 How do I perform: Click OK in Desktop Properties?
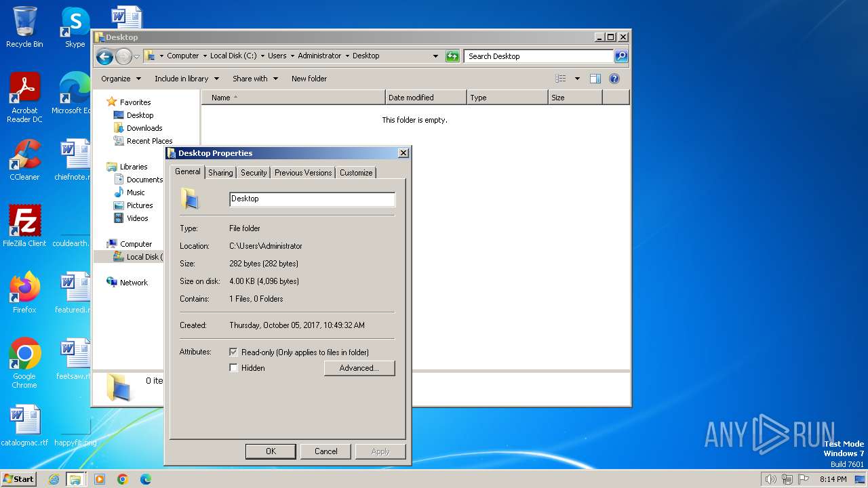click(271, 451)
